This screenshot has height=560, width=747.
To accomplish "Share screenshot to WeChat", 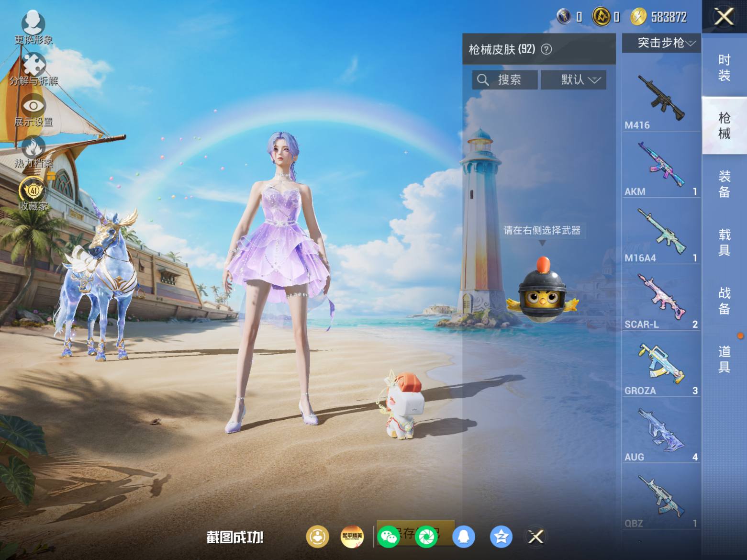I will (x=389, y=537).
